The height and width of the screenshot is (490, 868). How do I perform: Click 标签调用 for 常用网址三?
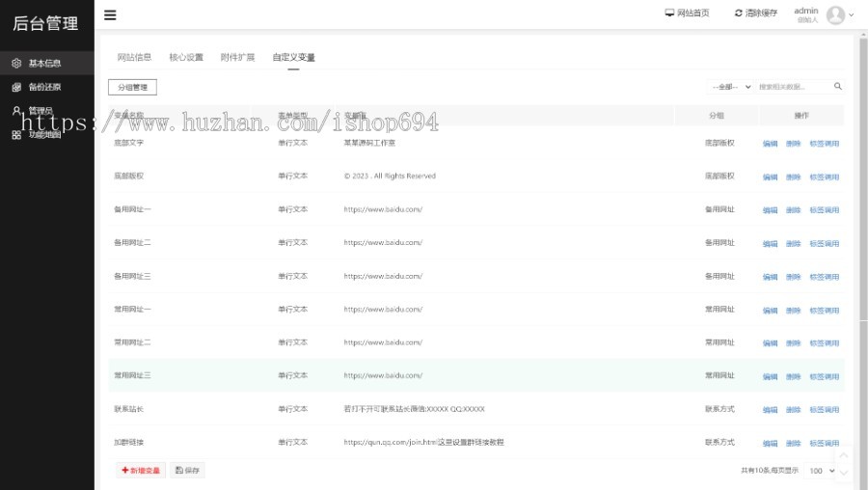pos(825,376)
